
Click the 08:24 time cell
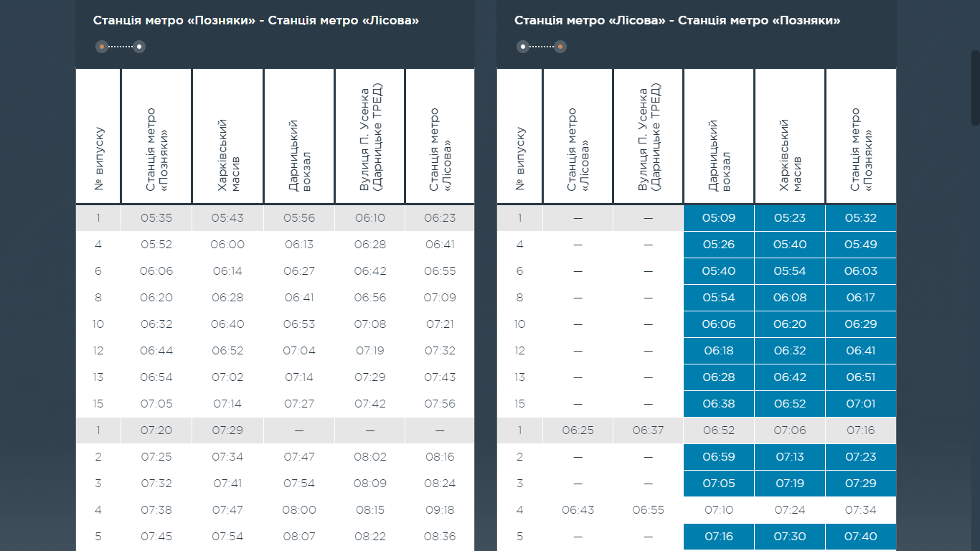click(440, 484)
